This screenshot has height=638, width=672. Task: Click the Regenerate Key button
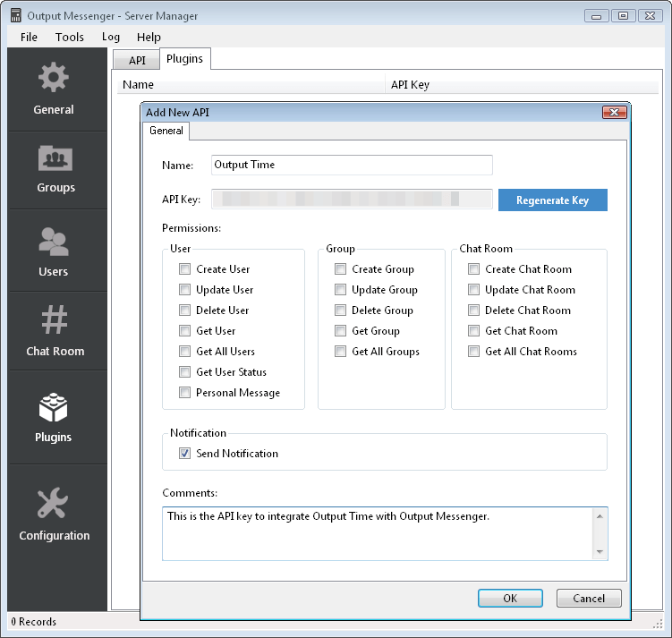(x=552, y=200)
